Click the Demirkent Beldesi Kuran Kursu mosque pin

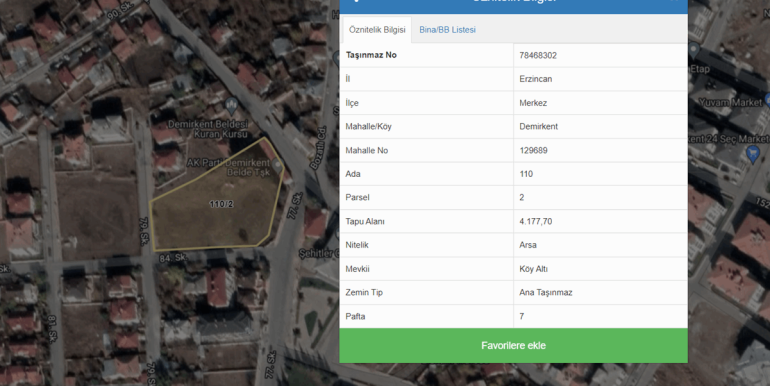(231, 104)
